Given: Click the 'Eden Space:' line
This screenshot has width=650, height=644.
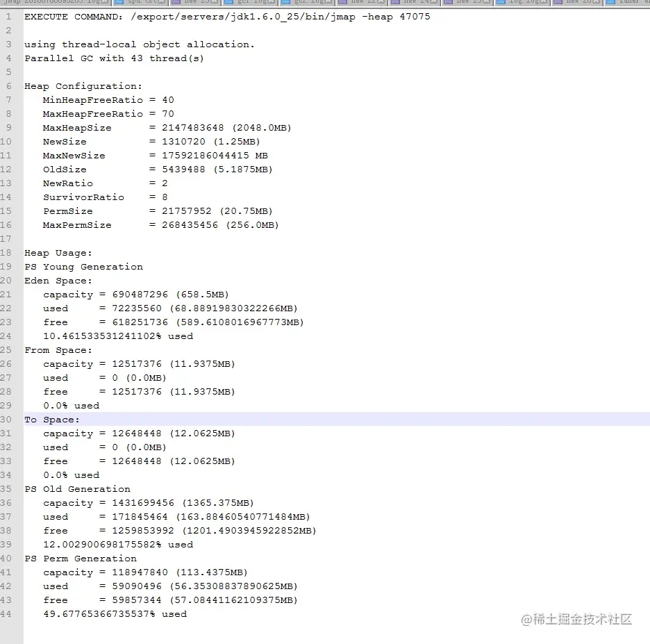Looking at the screenshot, I should click(x=58, y=281).
